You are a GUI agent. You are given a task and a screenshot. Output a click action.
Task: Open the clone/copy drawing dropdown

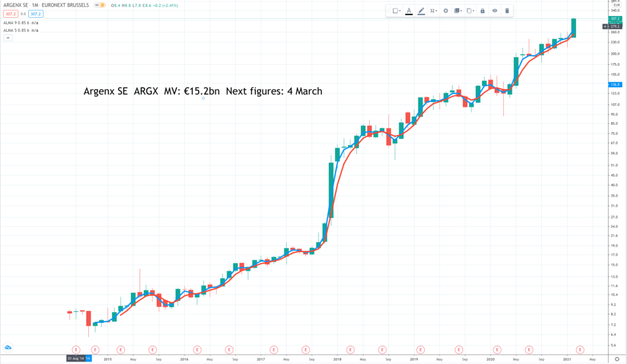[x=470, y=11]
